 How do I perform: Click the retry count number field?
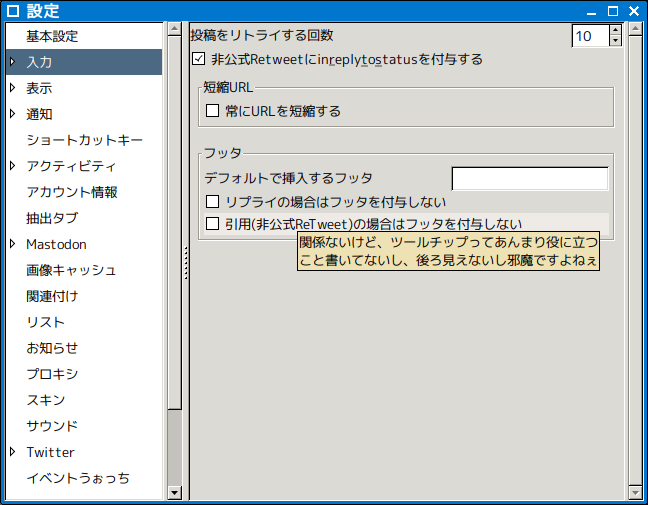coord(588,36)
